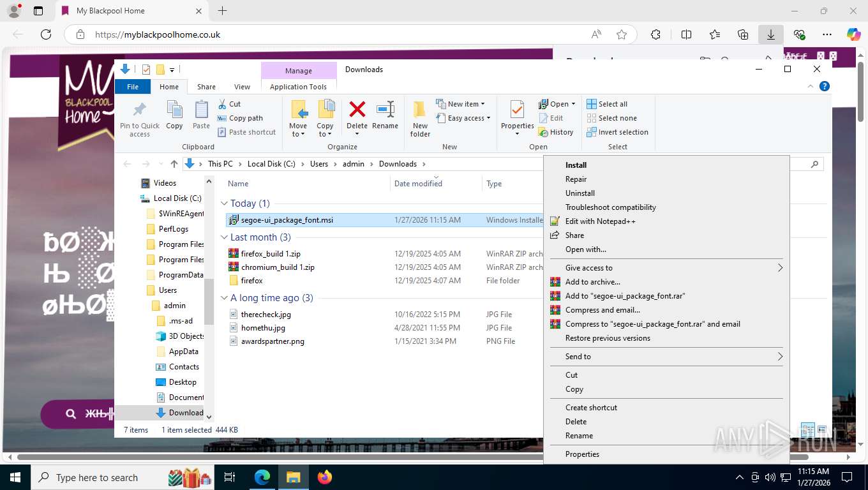Open Edge Copilot icon
This screenshot has width=868, height=490.
pyautogui.click(x=853, y=34)
